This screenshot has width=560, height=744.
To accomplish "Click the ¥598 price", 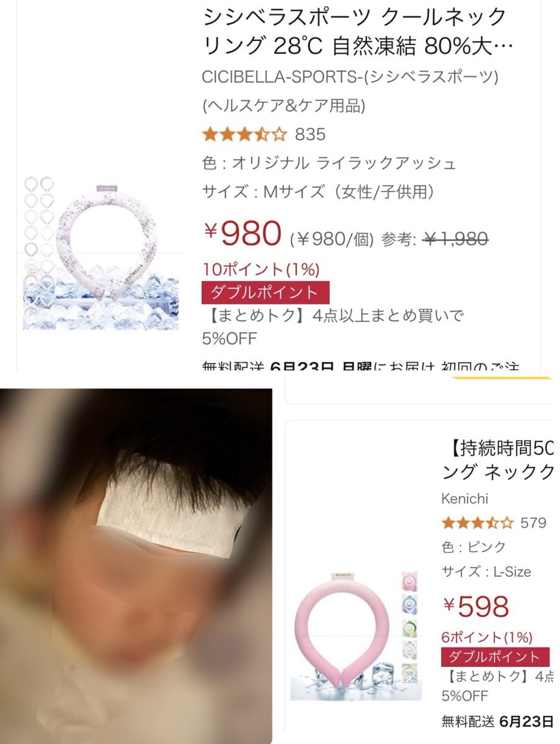I will (476, 606).
